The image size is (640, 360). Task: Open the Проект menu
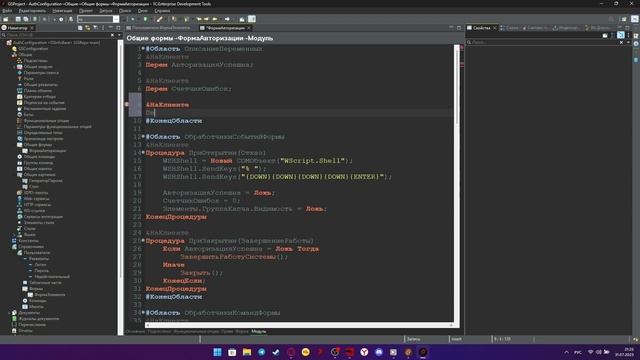tap(86, 11)
